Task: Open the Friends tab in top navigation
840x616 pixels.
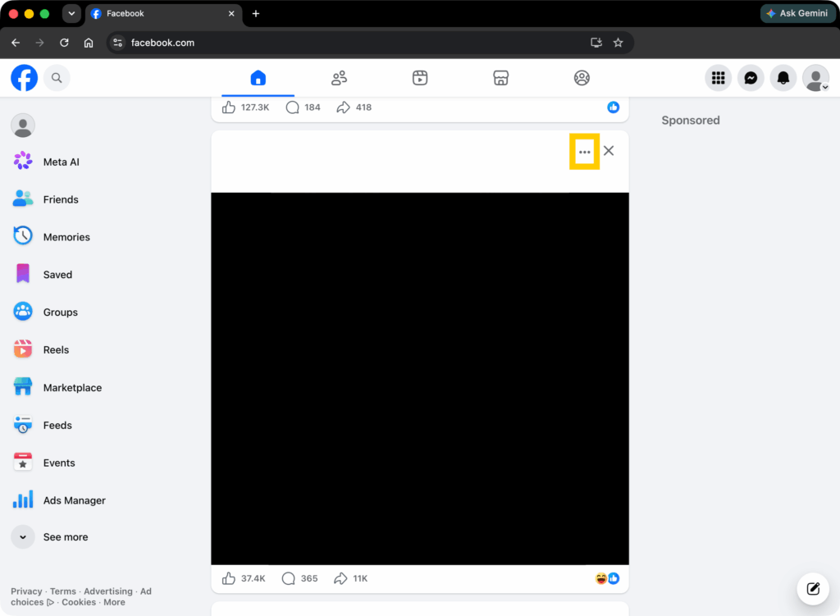Action: click(x=339, y=78)
